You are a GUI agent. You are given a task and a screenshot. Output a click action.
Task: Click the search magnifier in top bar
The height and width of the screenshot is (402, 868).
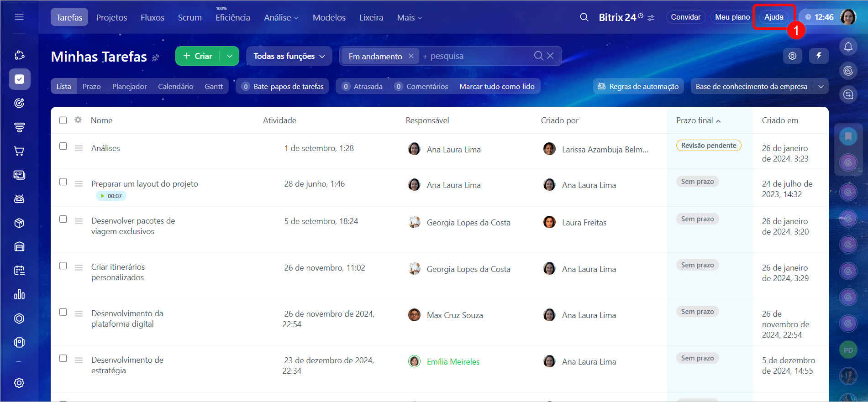click(x=584, y=17)
